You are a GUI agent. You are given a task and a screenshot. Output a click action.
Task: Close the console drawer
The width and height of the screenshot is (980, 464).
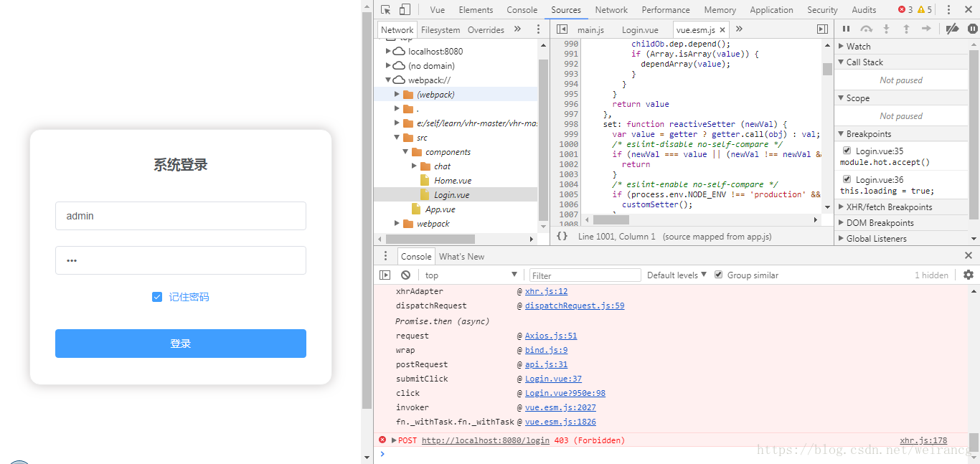point(969,255)
